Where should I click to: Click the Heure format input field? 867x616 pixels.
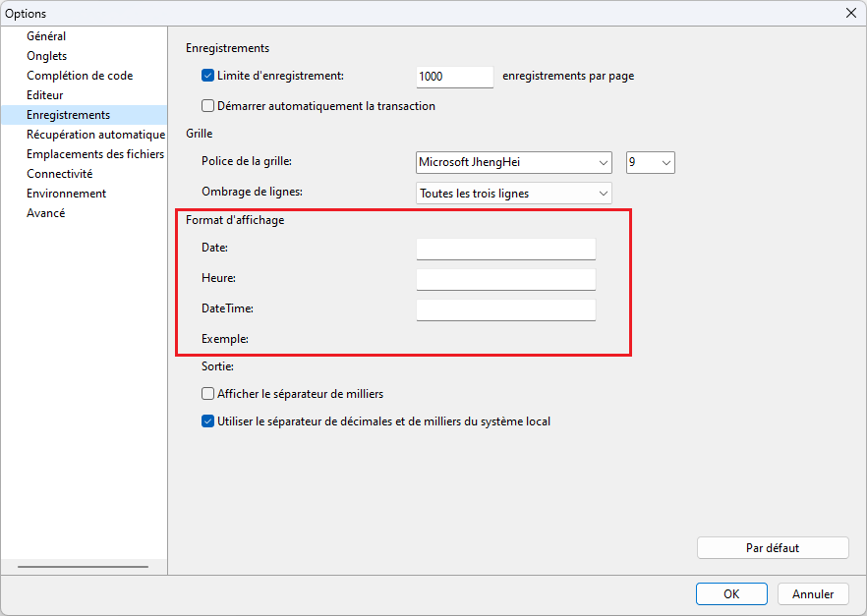[x=506, y=279]
